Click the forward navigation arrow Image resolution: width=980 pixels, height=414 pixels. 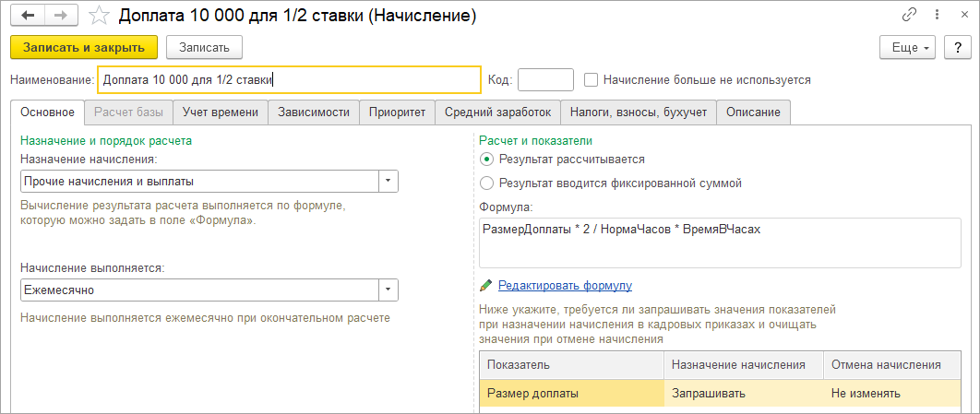61,16
